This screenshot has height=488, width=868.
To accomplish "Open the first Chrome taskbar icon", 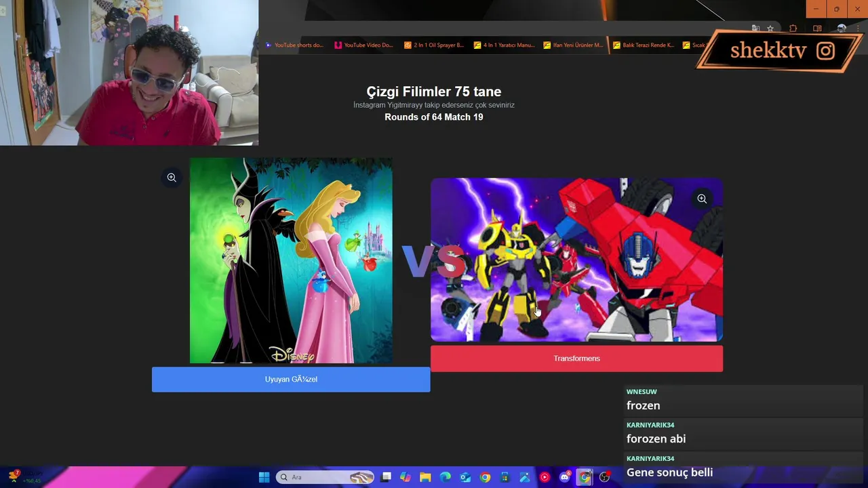I will [x=485, y=477].
